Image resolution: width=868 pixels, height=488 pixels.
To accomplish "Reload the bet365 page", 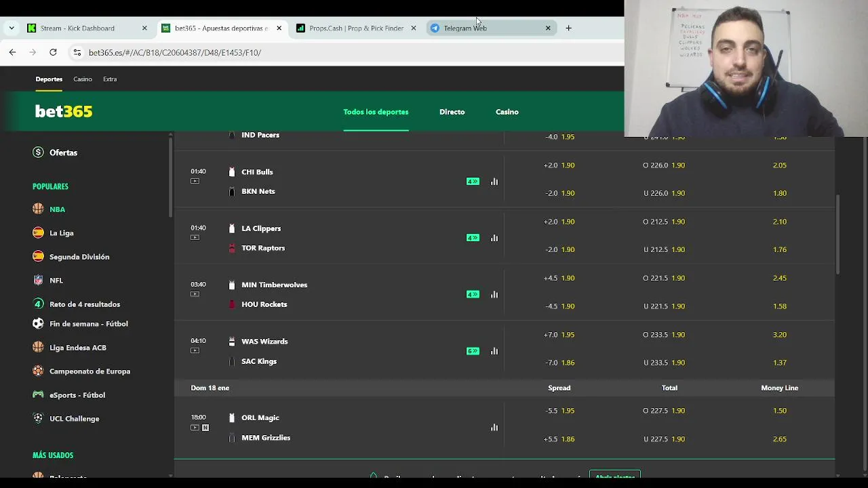I will pyautogui.click(x=53, y=52).
